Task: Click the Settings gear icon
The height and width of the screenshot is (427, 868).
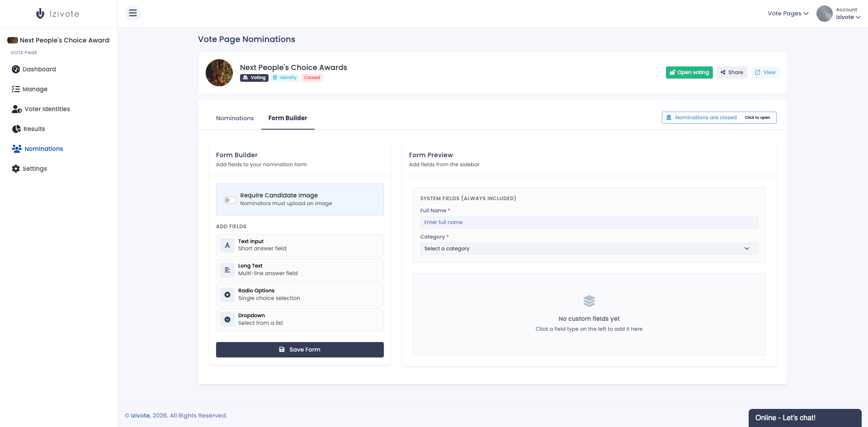Action: pos(16,169)
